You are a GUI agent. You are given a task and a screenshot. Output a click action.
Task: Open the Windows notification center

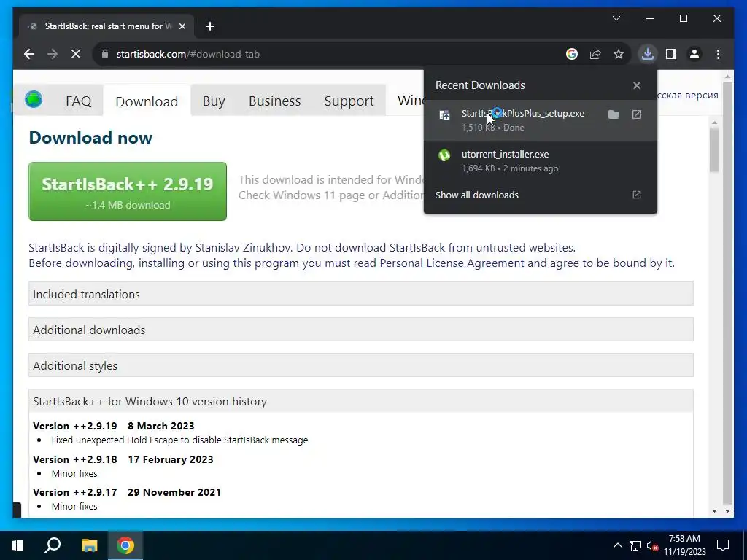click(x=723, y=545)
